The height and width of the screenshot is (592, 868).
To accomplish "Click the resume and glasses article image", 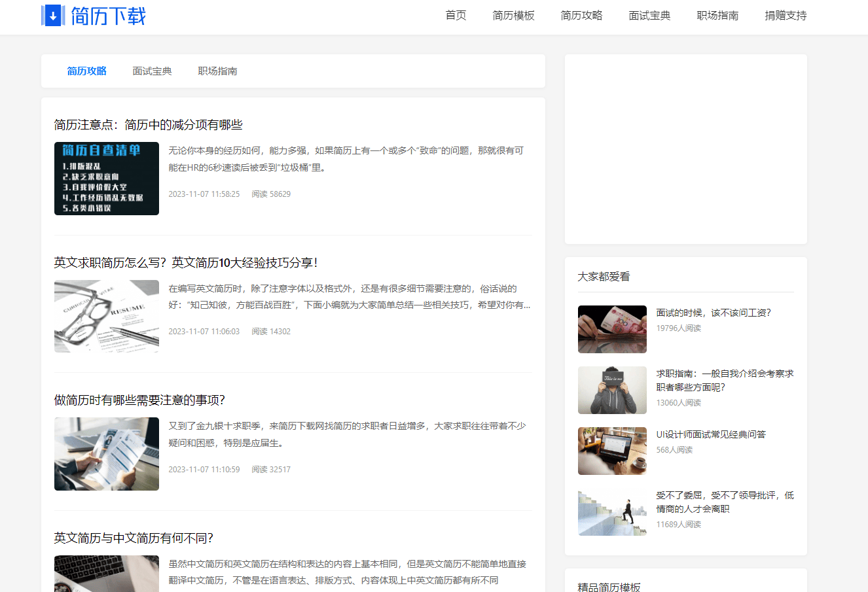I will tap(106, 316).
